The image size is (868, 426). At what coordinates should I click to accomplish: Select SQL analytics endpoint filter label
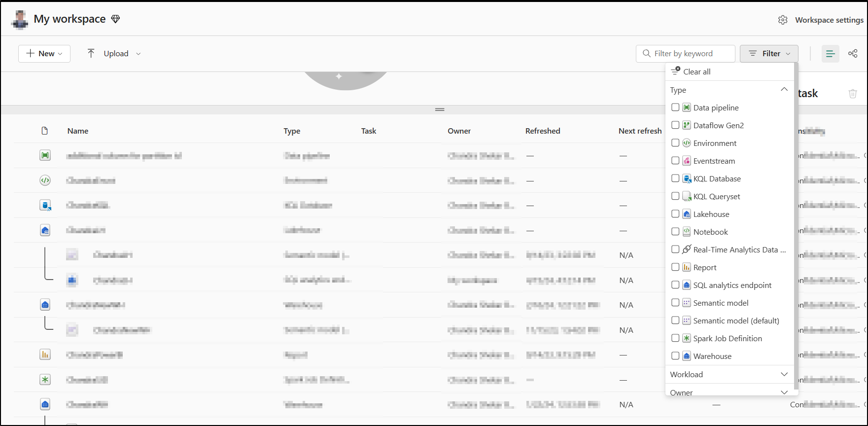pyautogui.click(x=732, y=285)
